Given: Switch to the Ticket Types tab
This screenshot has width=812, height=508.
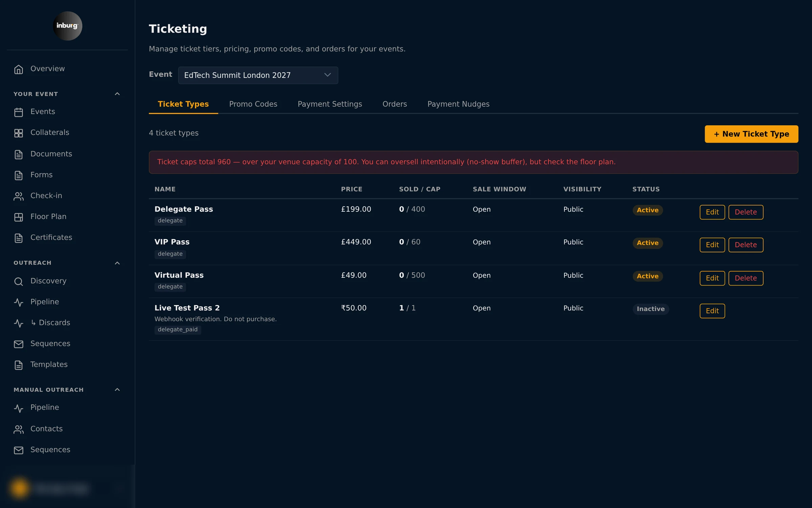Looking at the screenshot, I should point(183,104).
